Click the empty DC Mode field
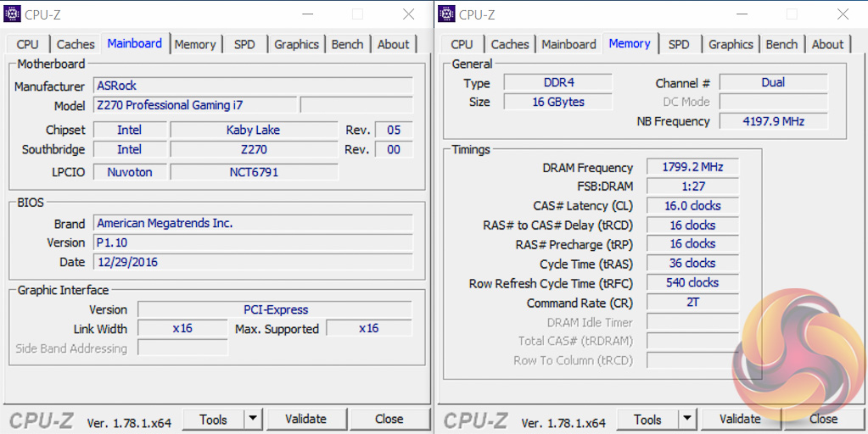 click(x=773, y=102)
